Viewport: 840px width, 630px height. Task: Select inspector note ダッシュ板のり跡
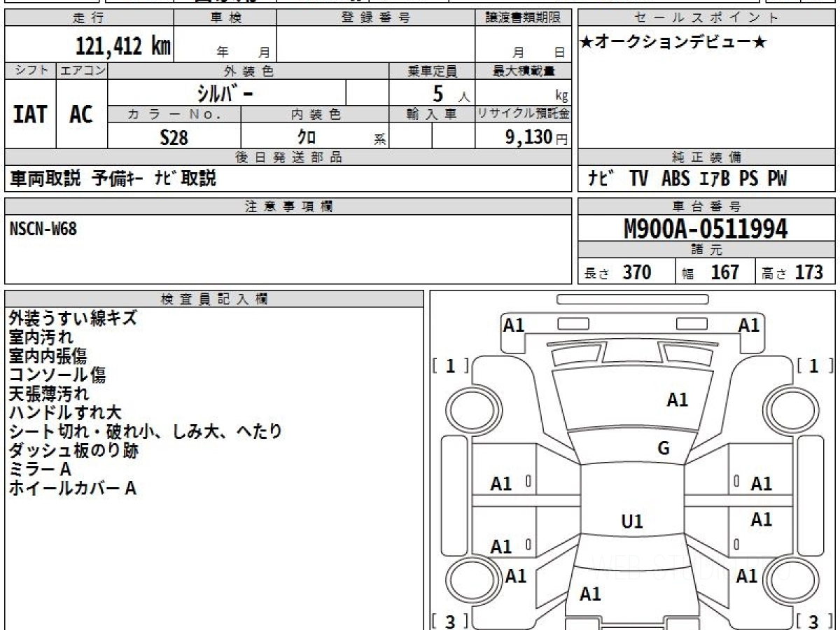[73, 451]
